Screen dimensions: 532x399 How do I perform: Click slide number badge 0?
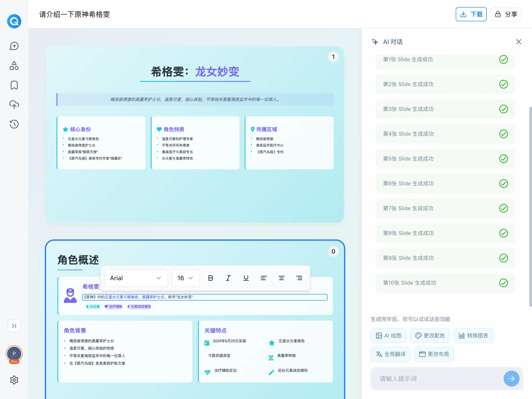tap(333, 251)
